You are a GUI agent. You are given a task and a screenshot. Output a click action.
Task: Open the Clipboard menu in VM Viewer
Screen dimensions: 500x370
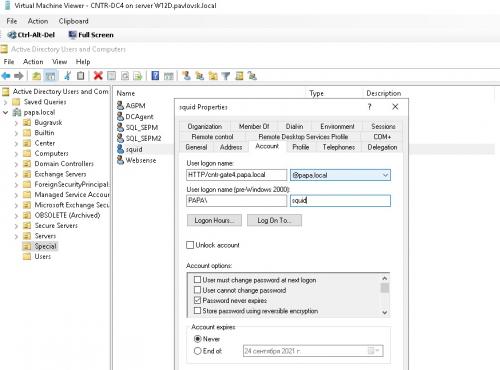[x=73, y=21]
